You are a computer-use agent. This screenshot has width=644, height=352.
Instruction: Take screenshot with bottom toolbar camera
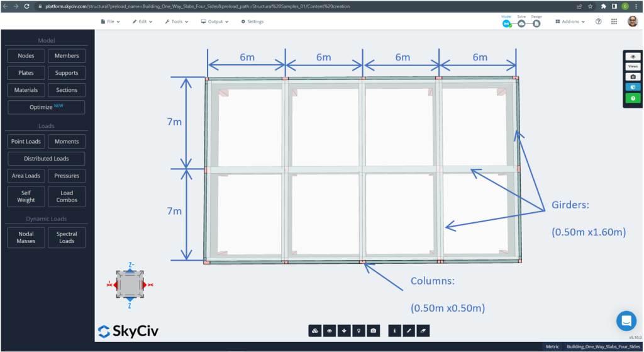374,330
